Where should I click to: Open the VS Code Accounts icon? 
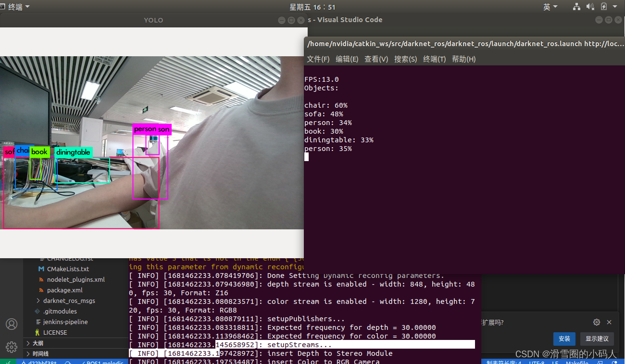[12, 324]
